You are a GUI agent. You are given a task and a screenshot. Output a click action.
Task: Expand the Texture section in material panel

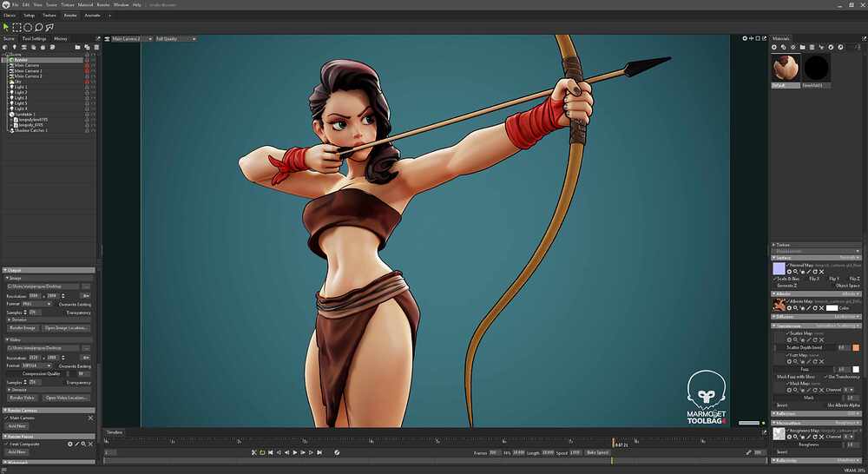817,244
